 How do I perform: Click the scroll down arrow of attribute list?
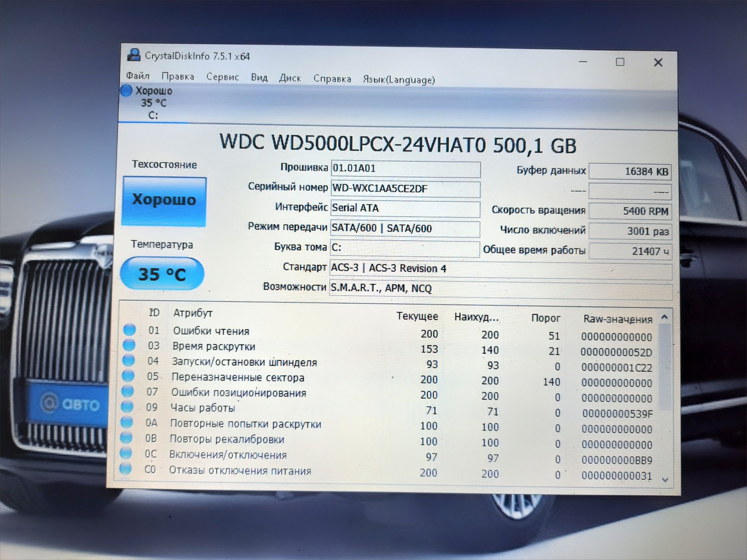[x=665, y=480]
